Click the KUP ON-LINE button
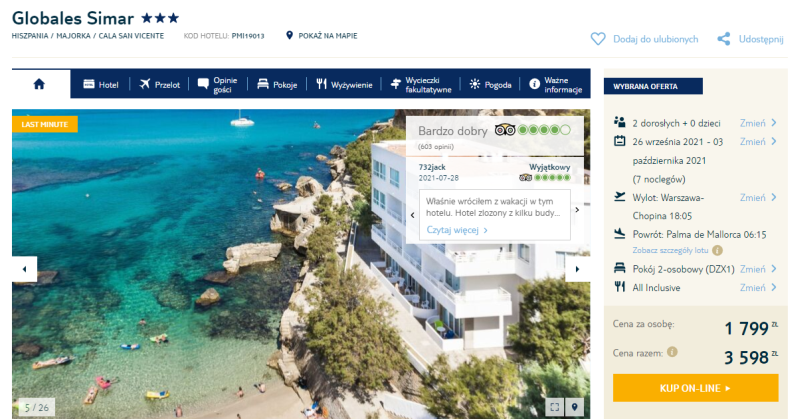The image size is (790, 419). click(695, 388)
